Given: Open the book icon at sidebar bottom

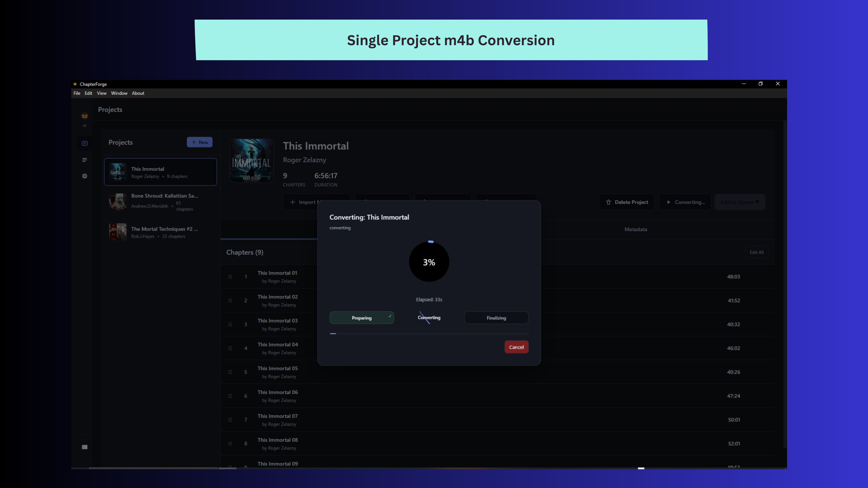Looking at the screenshot, I should pyautogui.click(x=85, y=447).
